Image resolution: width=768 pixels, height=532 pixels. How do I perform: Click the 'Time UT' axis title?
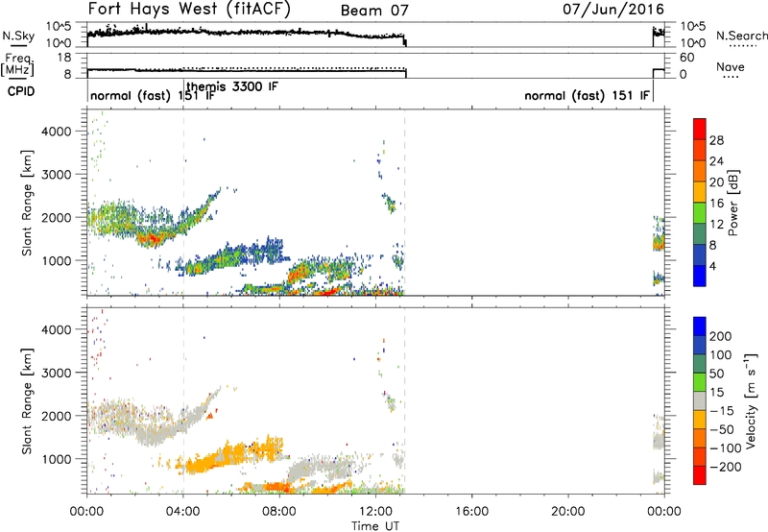pos(375,526)
